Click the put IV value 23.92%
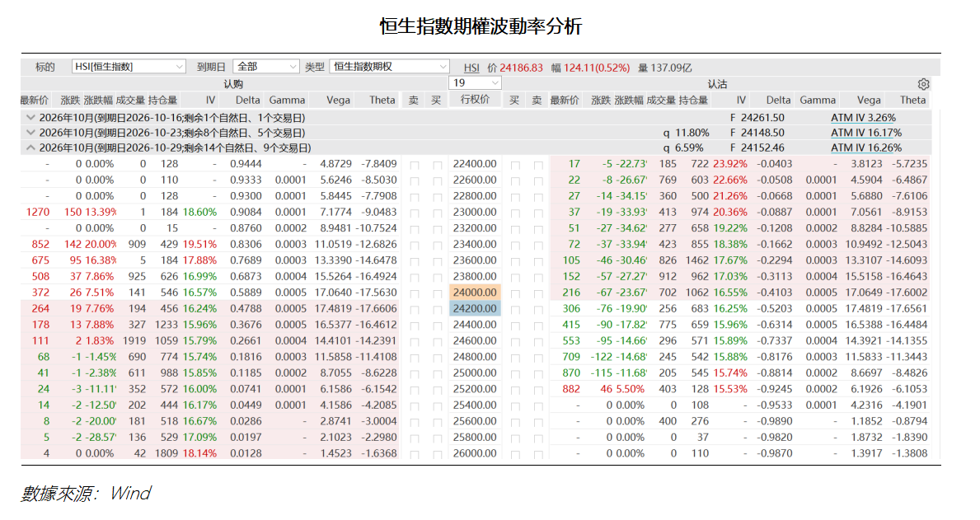The image size is (980, 520). 730,164
